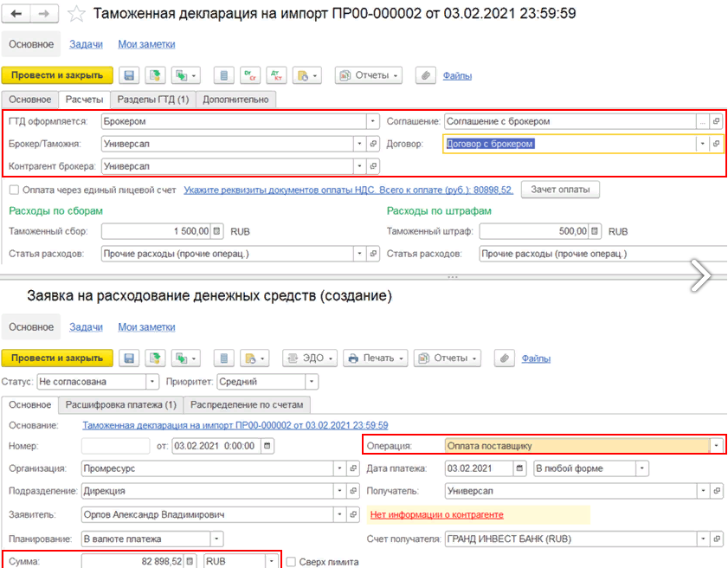Switch to the Разделы ГТД (1) tab
The width and height of the screenshot is (728, 568).
point(152,100)
